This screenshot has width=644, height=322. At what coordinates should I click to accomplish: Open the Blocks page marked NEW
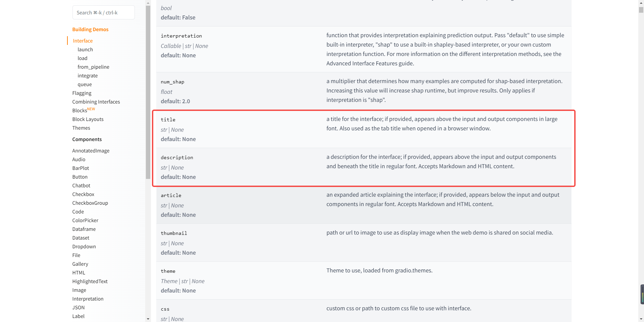tap(80, 111)
